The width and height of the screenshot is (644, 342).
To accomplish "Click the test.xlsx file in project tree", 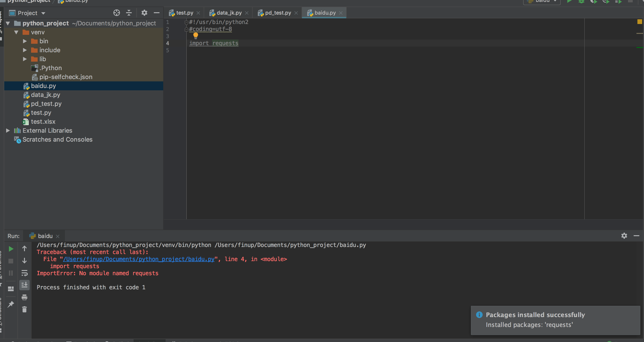I will tap(44, 121).
